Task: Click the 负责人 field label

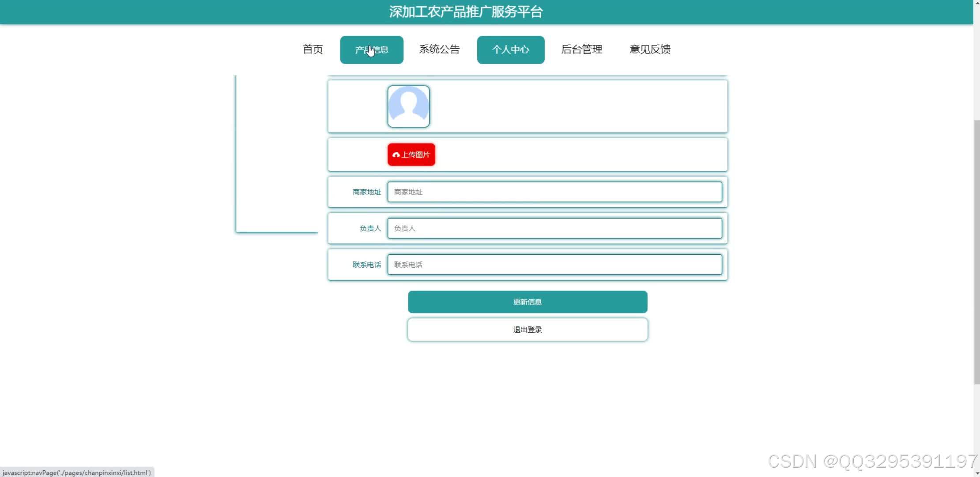Action: 370,228
